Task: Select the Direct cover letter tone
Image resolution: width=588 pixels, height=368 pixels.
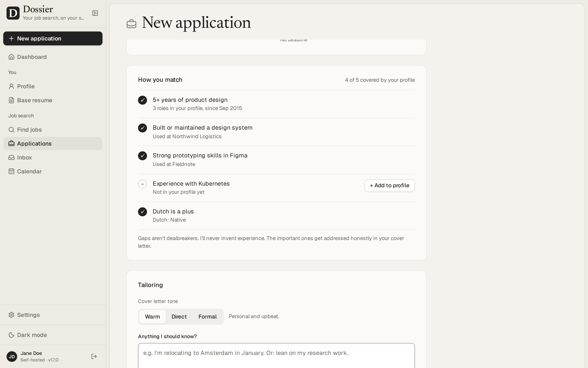Action: coord(179,317)
